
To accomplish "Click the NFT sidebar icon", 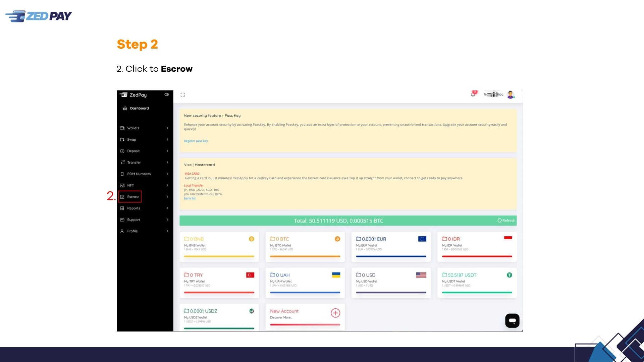I will coord(122,185).
